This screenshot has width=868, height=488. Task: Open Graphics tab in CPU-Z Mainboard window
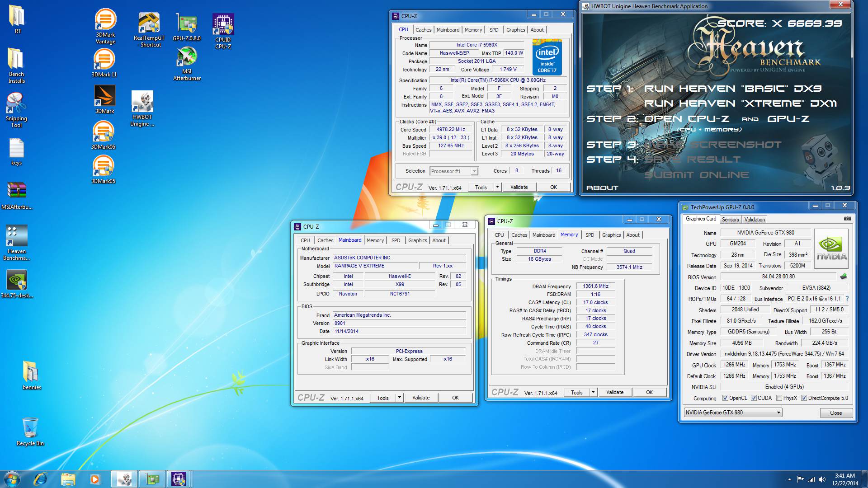coord(417,240)
